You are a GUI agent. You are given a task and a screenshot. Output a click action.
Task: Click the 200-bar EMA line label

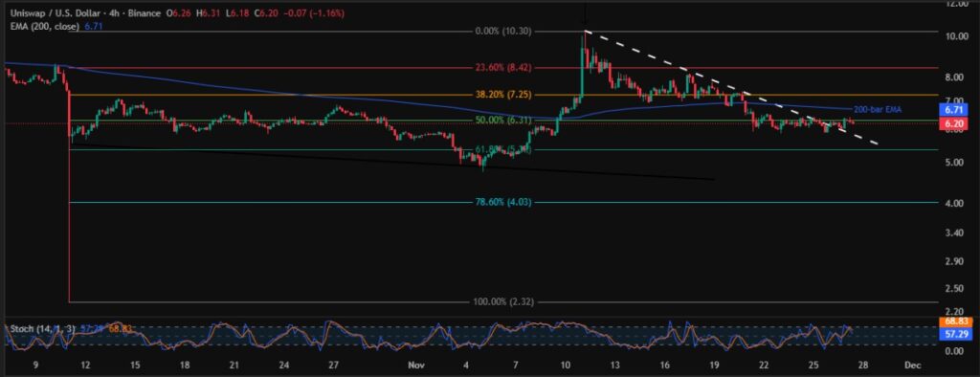pyautogui.click(x=877, y=109)
